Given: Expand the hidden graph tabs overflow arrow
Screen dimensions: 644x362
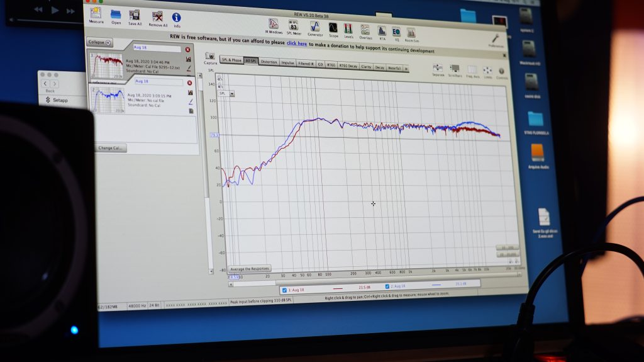Looking at the screenshot, I should pos(406,68).
